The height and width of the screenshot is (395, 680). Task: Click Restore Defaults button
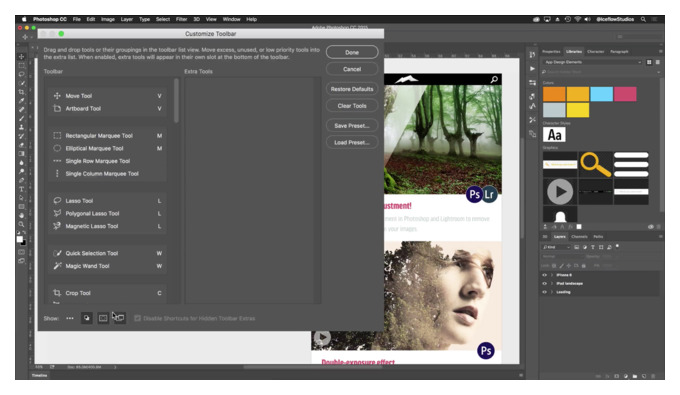[x=352, y=89]
